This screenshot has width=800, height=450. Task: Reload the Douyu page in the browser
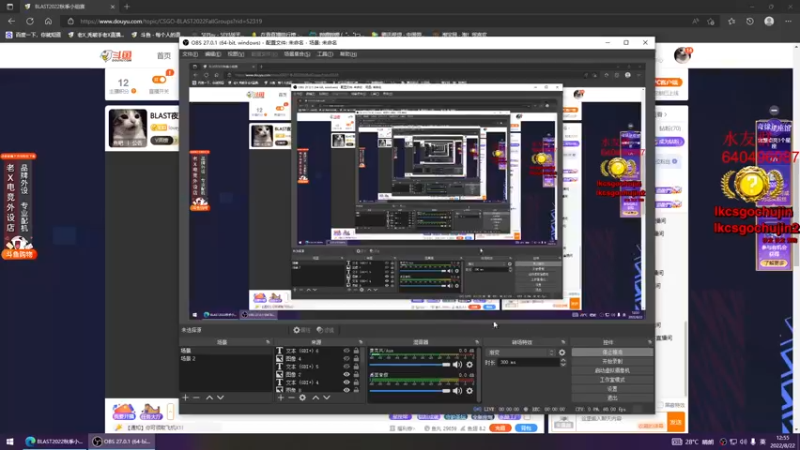click(x=30, y=21)
